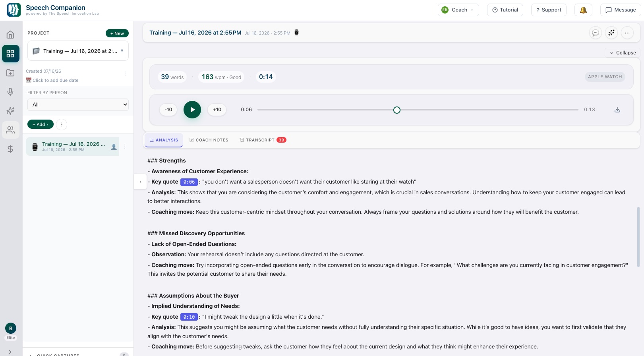Create a new project with + New
The image size is (644, 356).
[x=117, y=33]
